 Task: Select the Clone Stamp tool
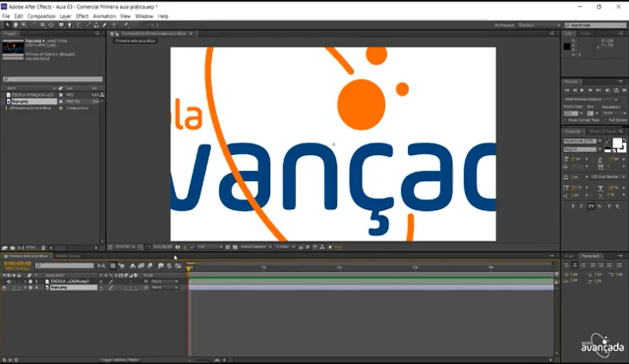point(96,25)
